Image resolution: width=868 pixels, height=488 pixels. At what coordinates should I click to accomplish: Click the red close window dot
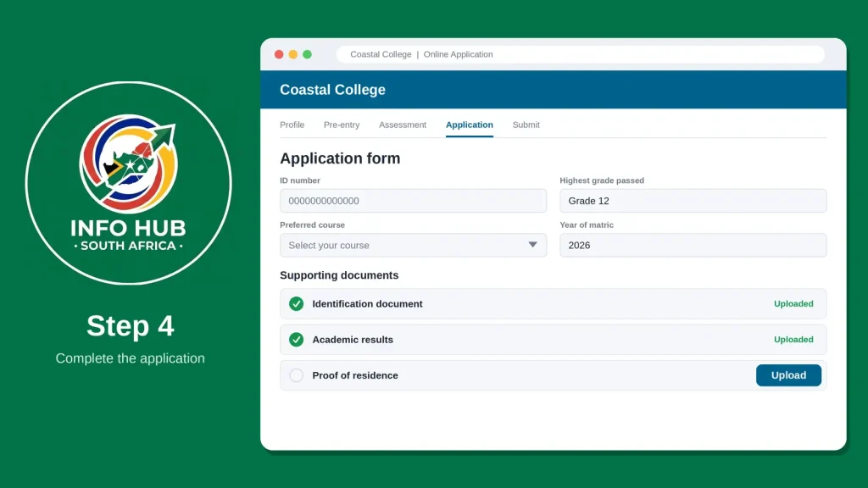pos(279,54)
